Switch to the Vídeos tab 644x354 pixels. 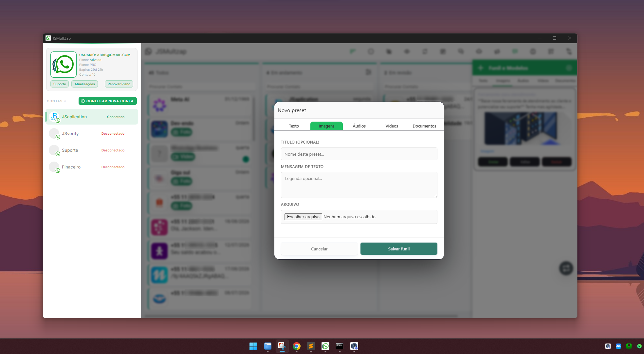392,126
